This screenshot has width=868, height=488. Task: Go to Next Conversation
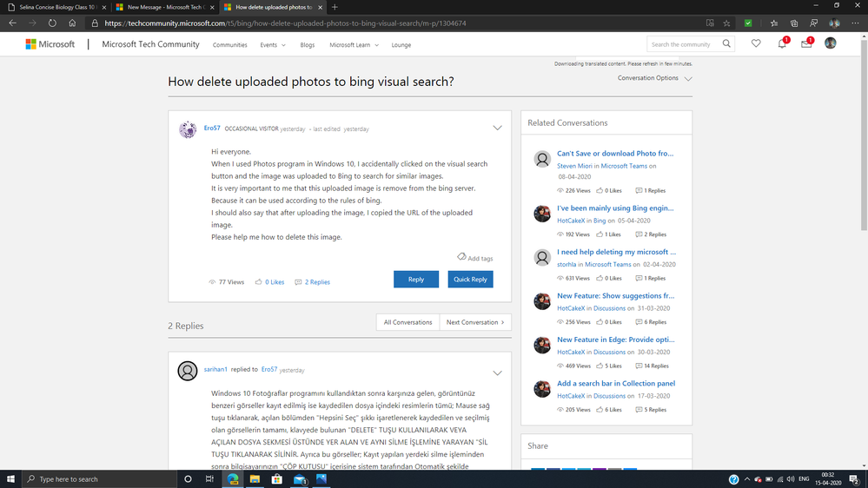[x=475, y=322]
